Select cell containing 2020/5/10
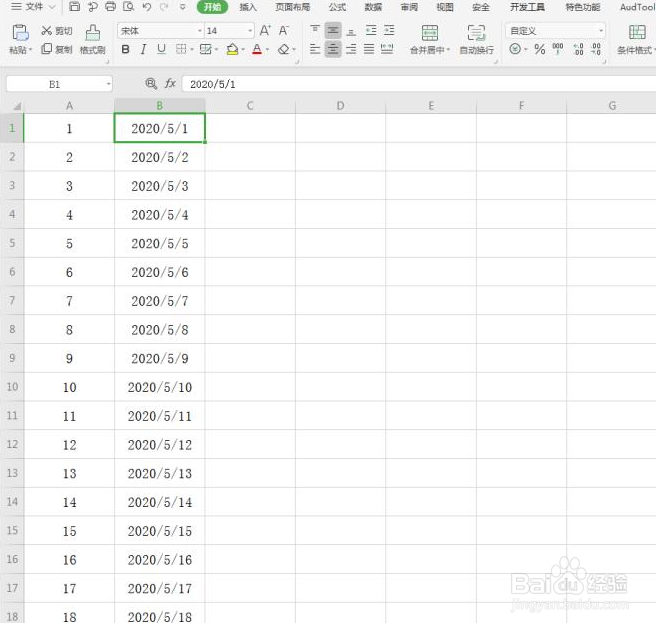Image resolution: width=666 pixels, height=628 pixels. click(160, 387)
